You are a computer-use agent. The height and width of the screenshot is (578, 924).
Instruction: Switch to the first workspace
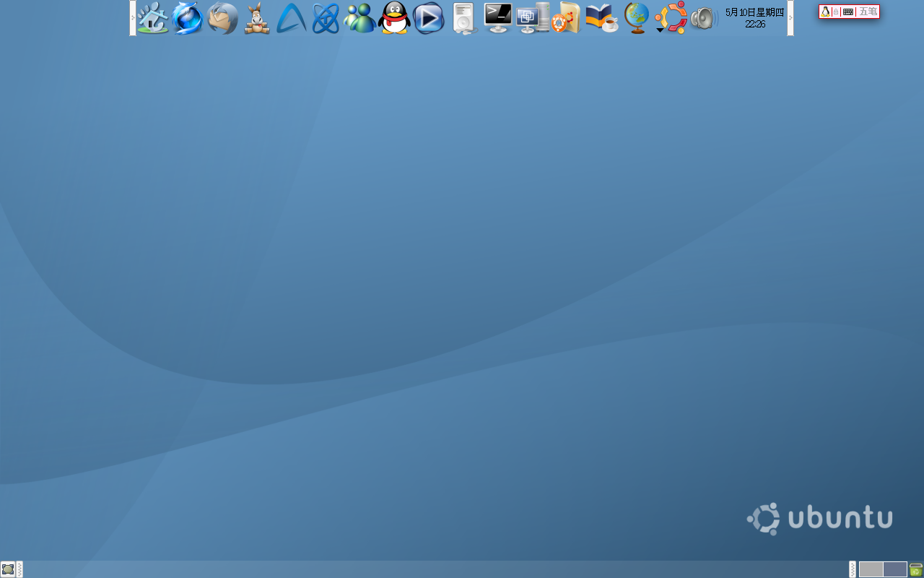[871, 569]
